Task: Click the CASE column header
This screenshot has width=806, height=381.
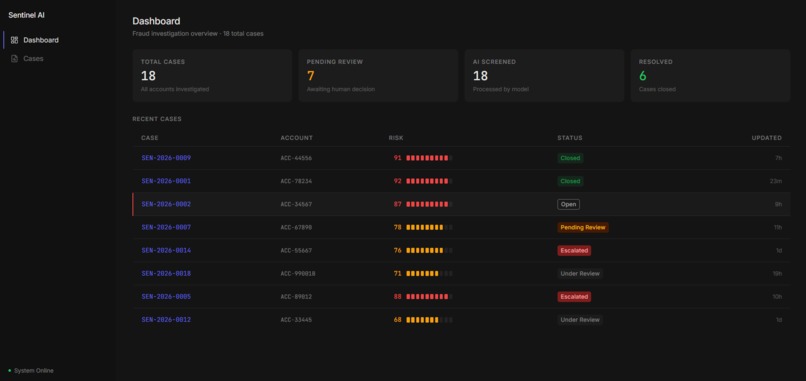Action: (x=150, y=138)
